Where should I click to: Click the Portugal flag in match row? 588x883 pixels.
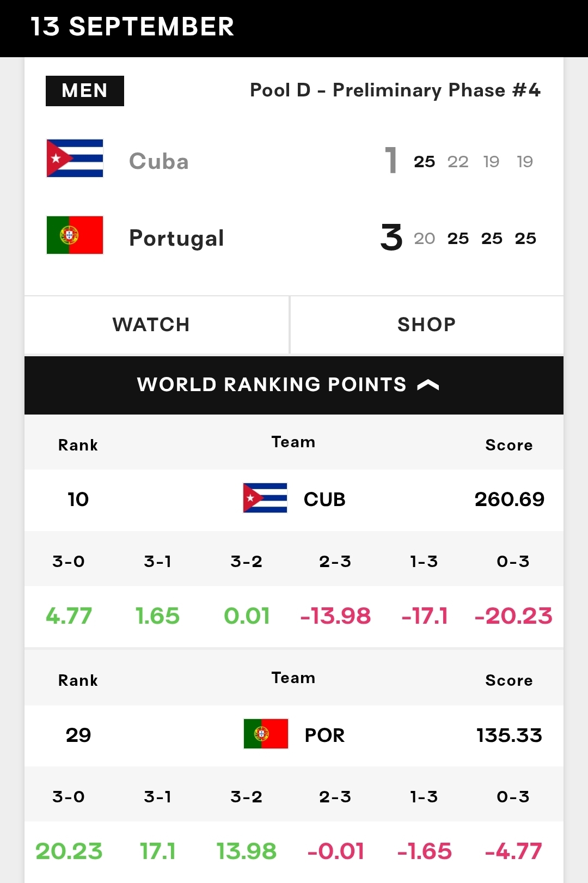click(x=75, y=235)
